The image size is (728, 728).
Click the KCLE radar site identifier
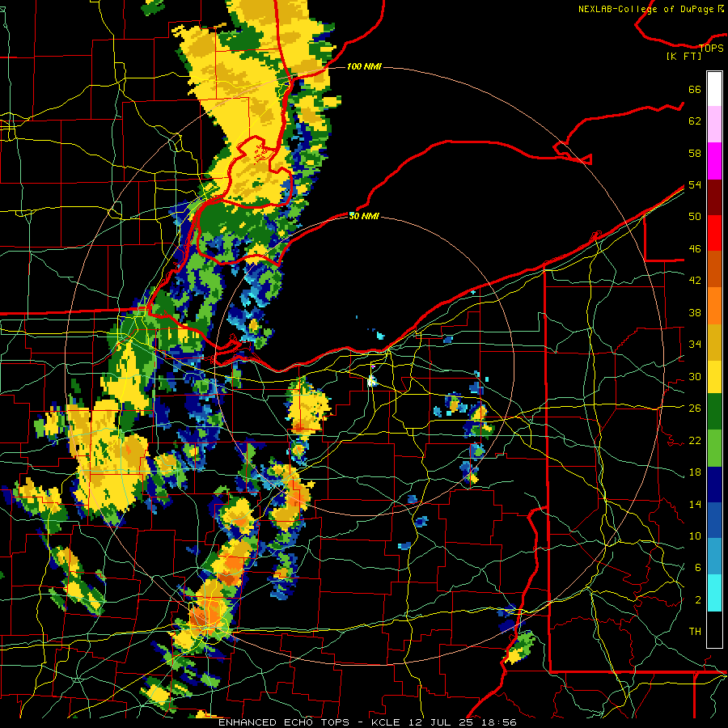pos(385,722)
